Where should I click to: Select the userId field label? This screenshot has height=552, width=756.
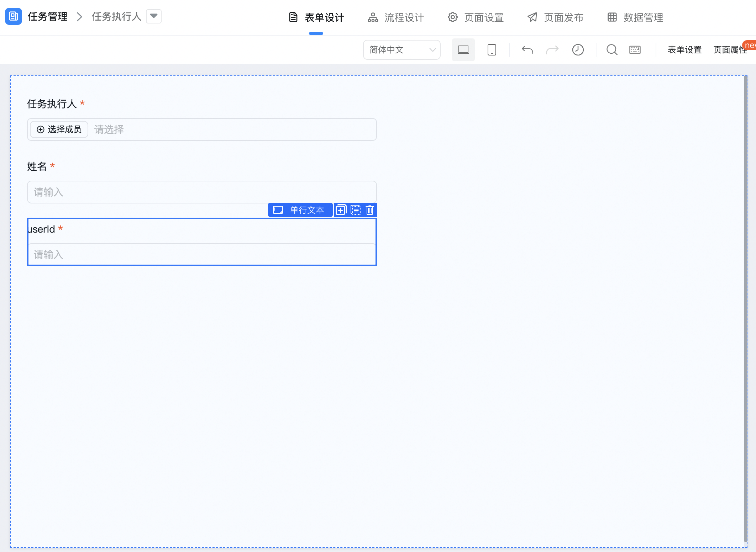(42, 229)
